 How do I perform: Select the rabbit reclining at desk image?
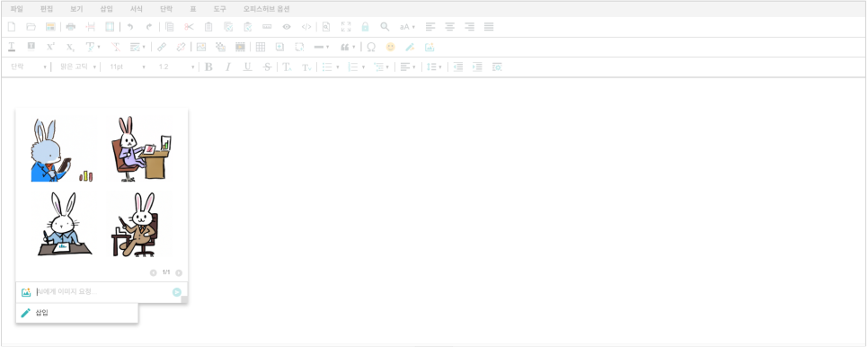(140, 148)
